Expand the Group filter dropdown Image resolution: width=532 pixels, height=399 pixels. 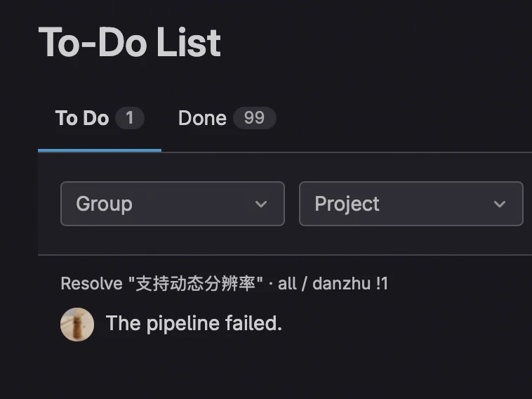[x=172, y=204]
